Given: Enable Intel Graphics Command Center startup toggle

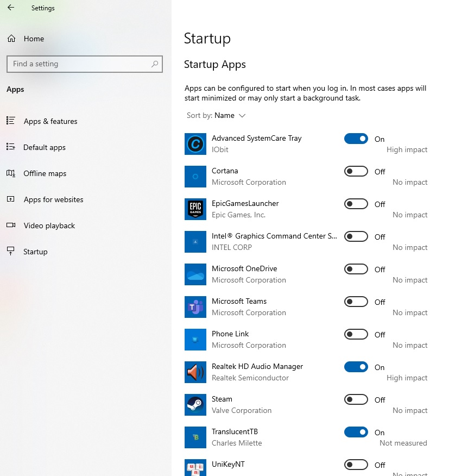Looking at the screenshot, I should click(356, 236).
